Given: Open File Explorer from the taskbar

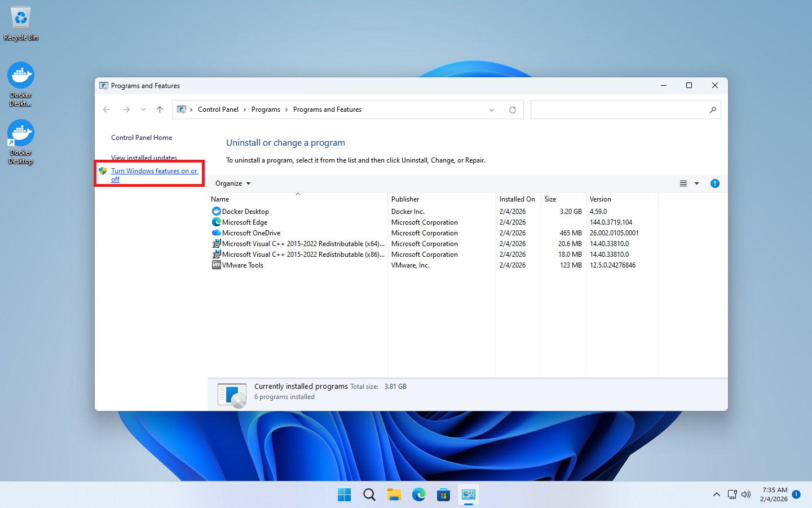Looking at the screenshot, I should 394,495.
